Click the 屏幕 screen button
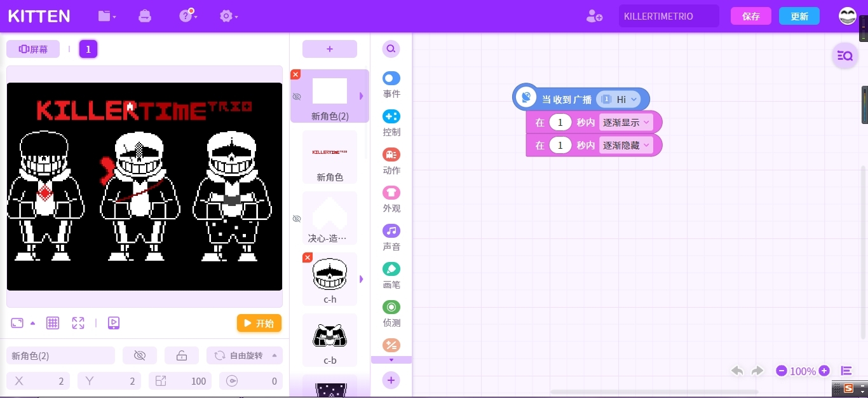The image size is (868, 398). point(33,49)
